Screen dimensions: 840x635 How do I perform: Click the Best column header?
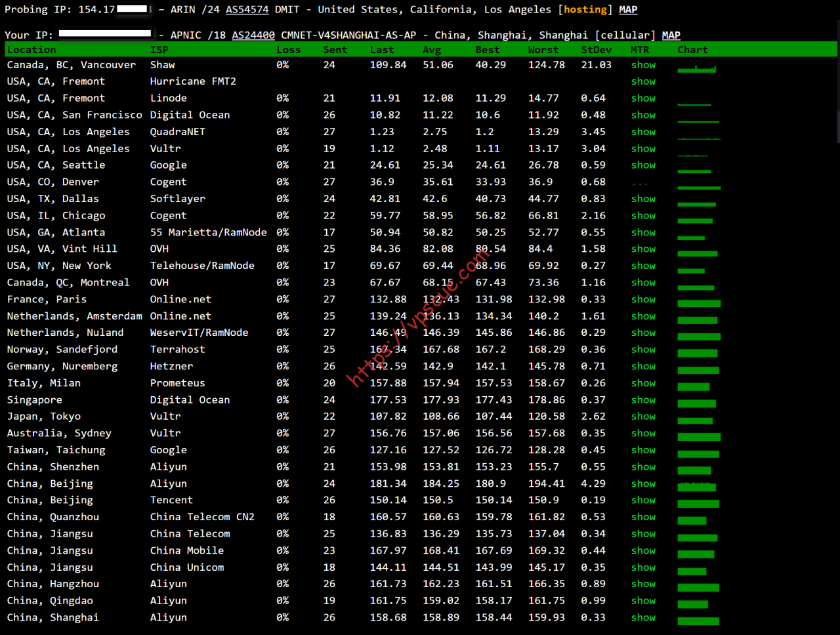click(488, 50)
